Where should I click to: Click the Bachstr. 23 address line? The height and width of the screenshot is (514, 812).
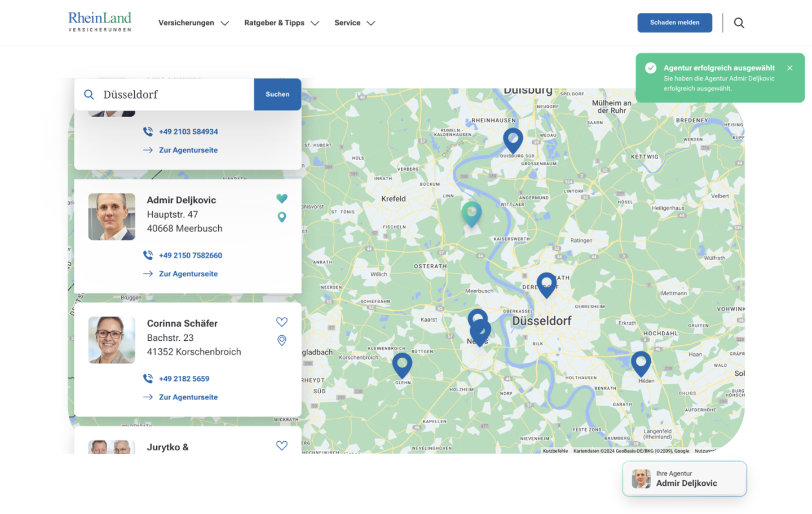170,337
